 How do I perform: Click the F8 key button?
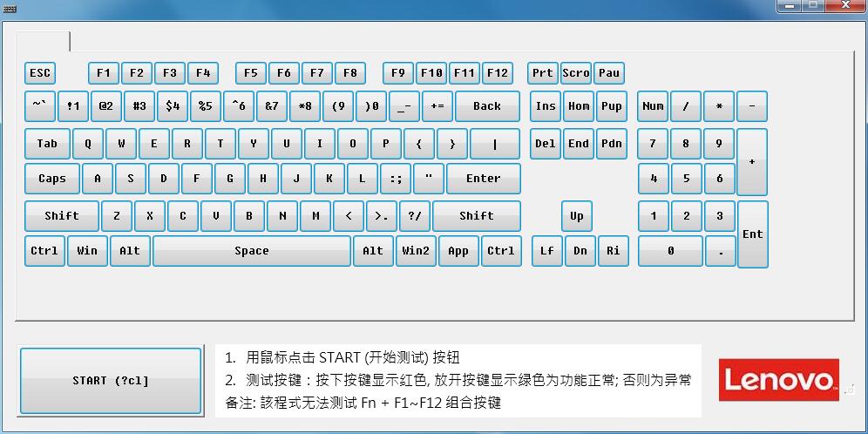(x=350, y=73)
